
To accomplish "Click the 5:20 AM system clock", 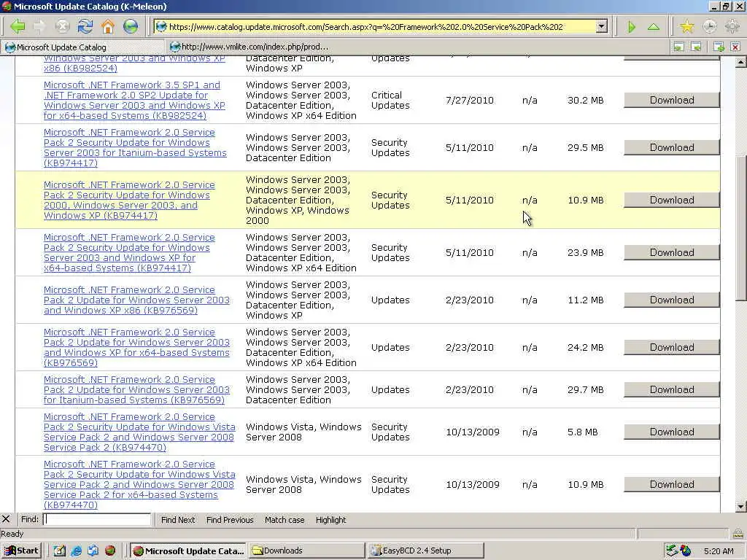I will coord(719,551).
